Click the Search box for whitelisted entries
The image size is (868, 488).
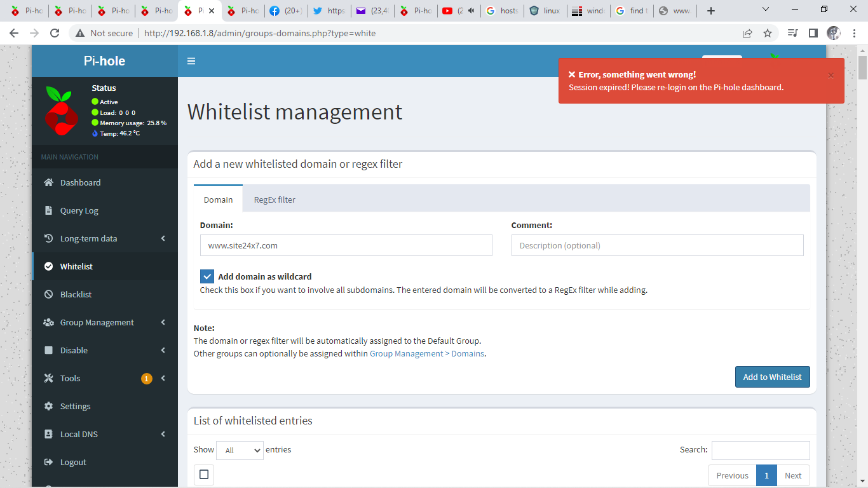pyautogui.click(x=760, y=450)
